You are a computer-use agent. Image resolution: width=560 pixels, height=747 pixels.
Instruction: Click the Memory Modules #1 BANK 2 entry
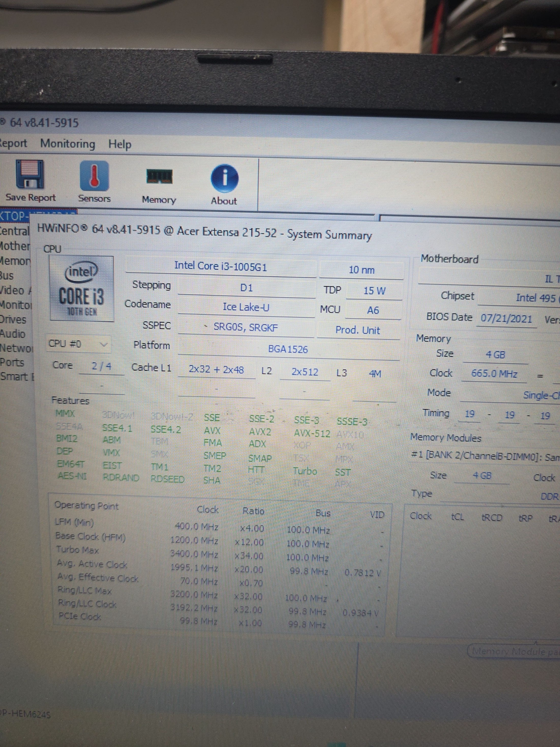click(x=486, y=456)
